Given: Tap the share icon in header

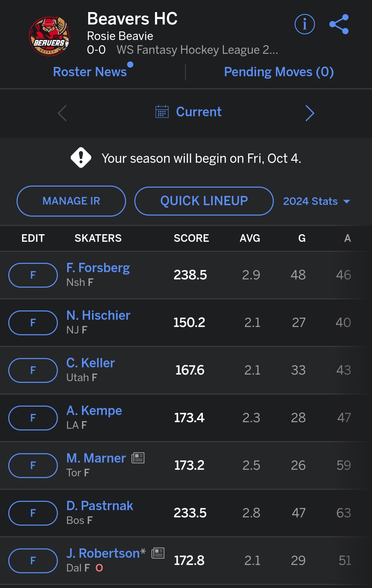Looking at the screenshot, I should [x=339, y=24].
